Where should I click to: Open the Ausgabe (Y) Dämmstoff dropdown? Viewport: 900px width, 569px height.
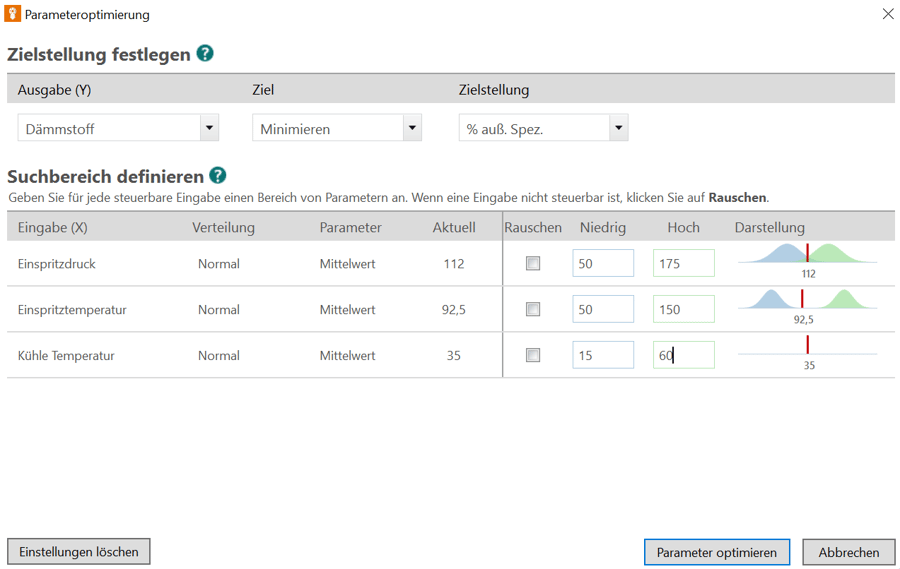tap(209, 128)
